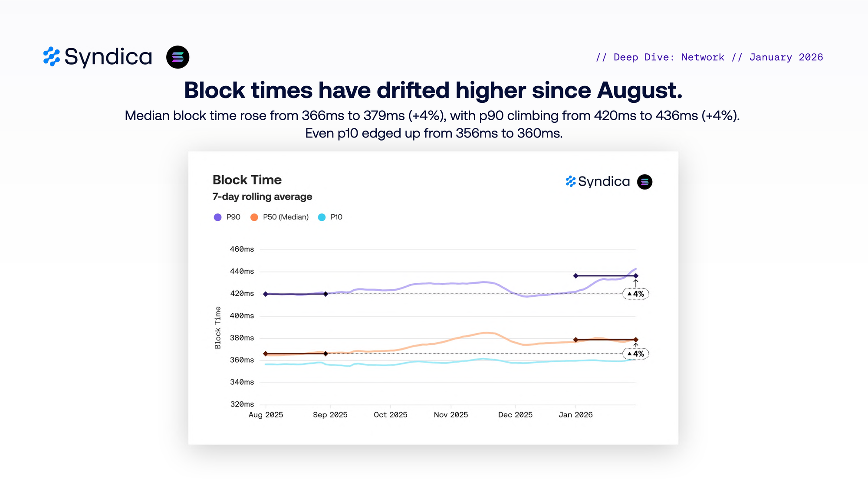Click the "Deep Dive: Network" header text
Screen dimensions: 868x488
click(669, 57)
